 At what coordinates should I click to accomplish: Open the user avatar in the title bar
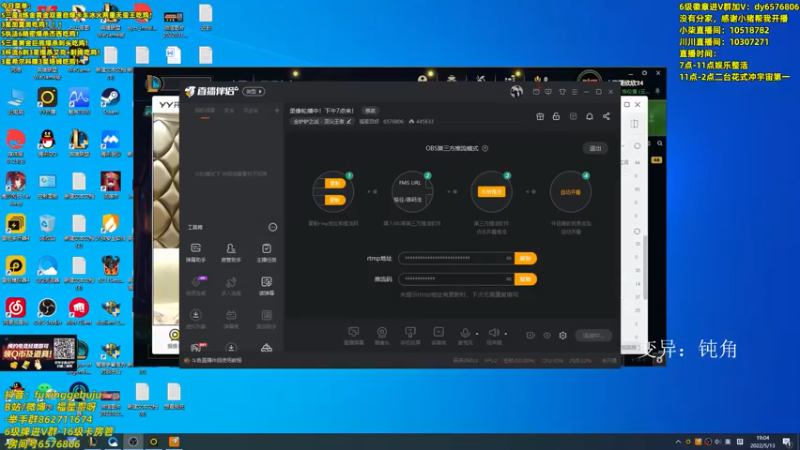[x=516, y=91]
